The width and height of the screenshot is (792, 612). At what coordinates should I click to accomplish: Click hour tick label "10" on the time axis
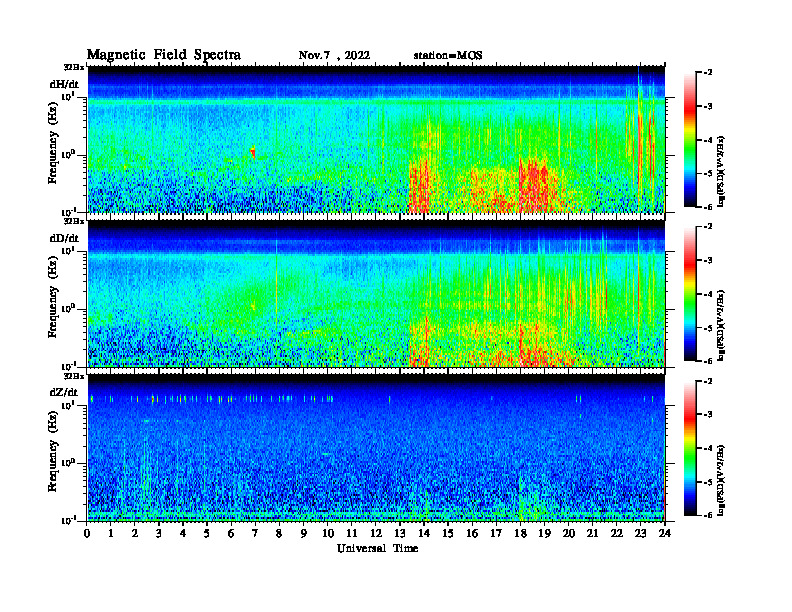pyautogui.click(x=327, y=533)
